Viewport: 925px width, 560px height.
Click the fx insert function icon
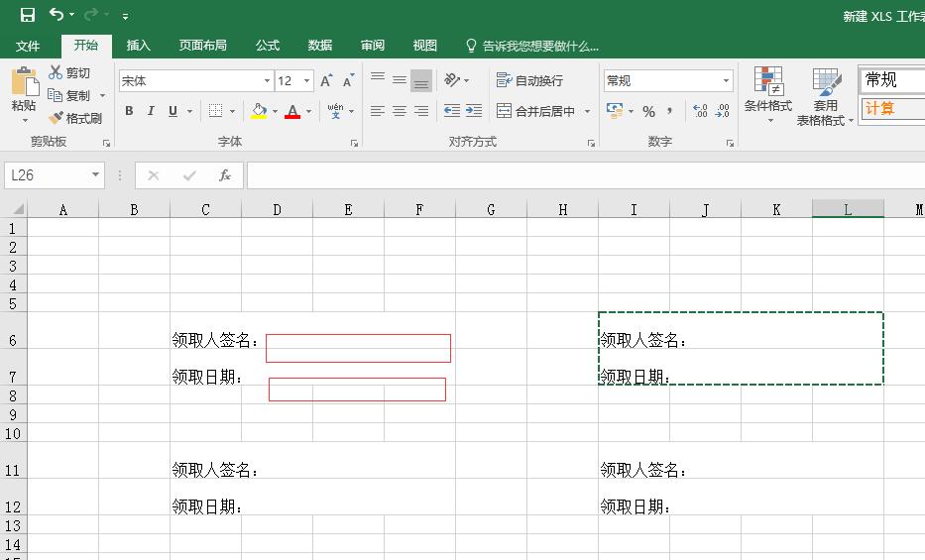(225, 175)
